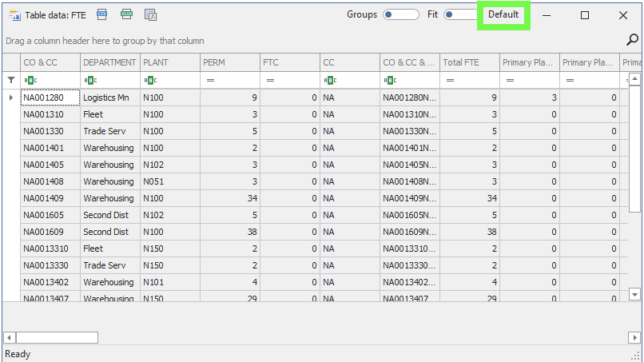Click the vertical scrollbar up arrow
The height and width of the screenshot is (362, 644).
(634, 79)
